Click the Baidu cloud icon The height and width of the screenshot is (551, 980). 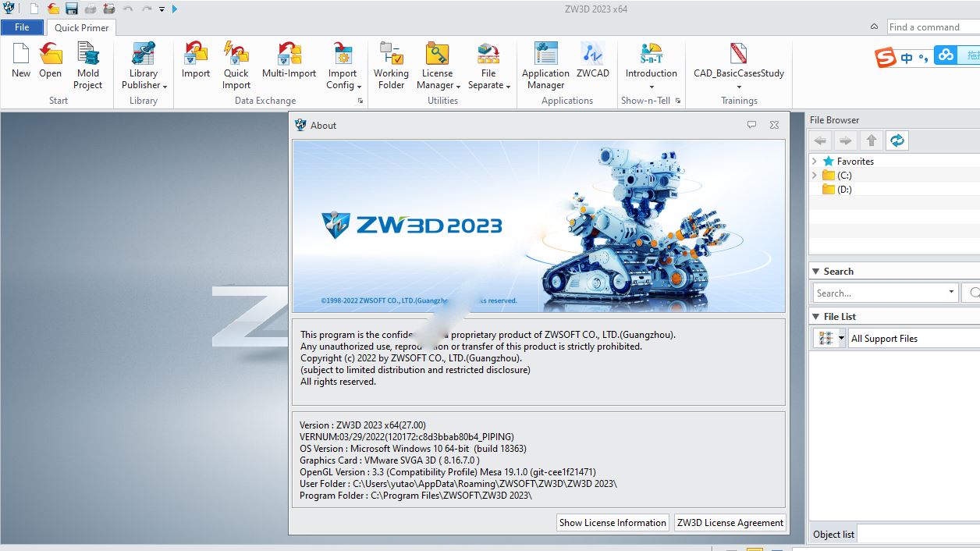click(x=946, y=55)
